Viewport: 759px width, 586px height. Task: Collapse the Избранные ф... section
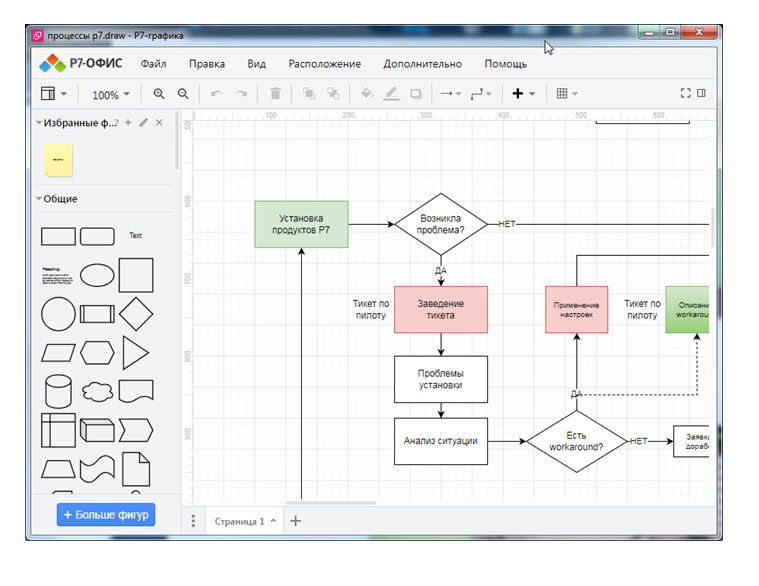(39, 123)
